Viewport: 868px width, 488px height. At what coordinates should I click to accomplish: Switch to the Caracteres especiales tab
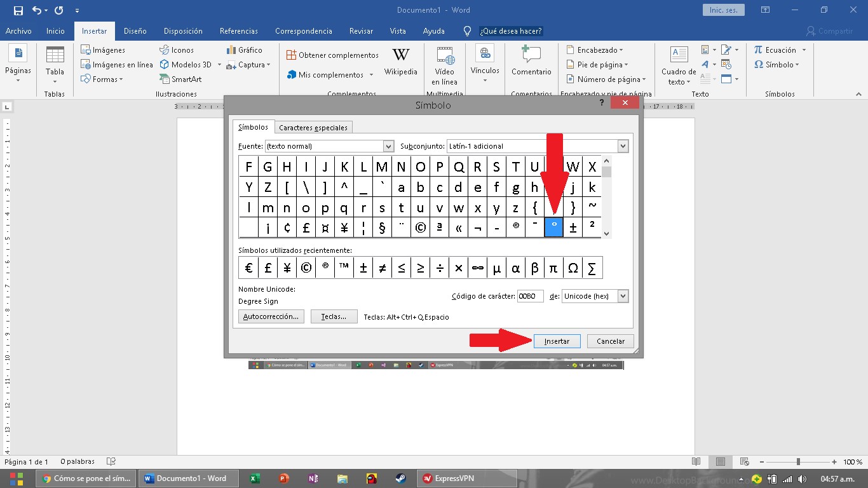[313, 126]
